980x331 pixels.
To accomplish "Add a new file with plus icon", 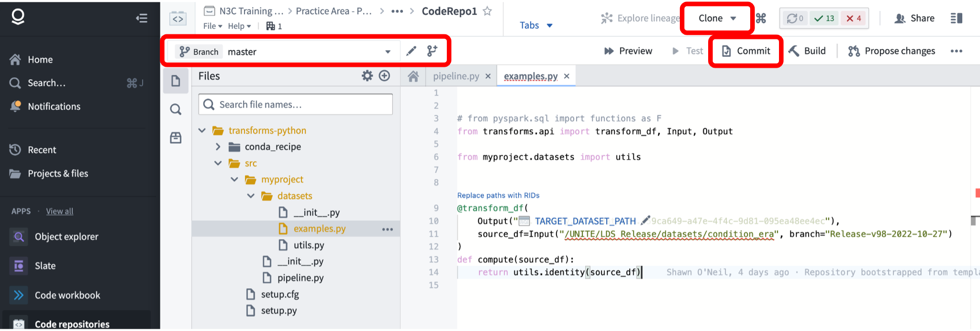I will coord(385,76).
